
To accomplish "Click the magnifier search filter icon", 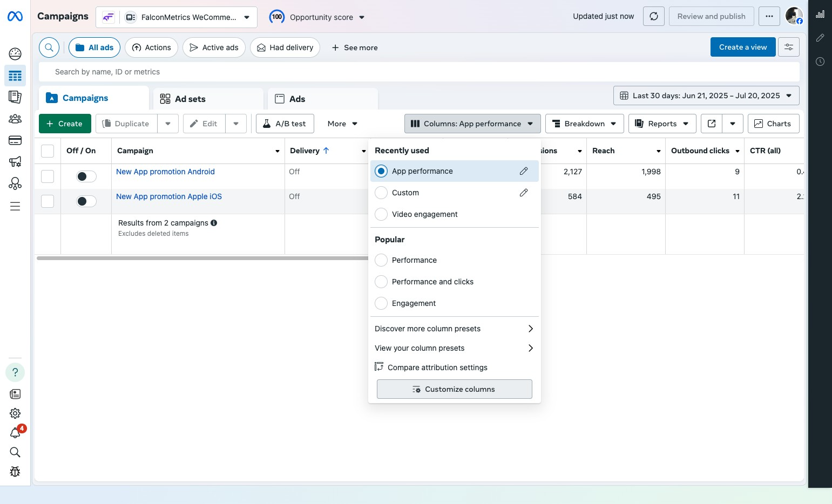I will [49, 47].
